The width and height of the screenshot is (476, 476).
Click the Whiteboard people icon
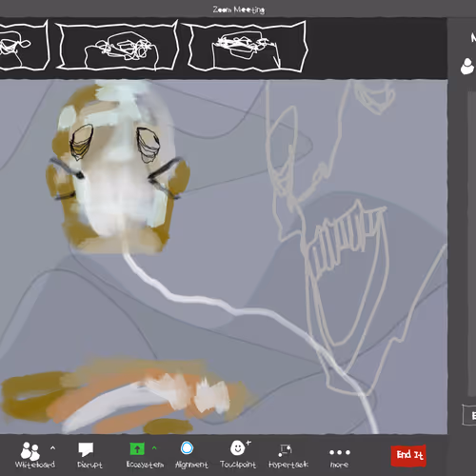30,451
